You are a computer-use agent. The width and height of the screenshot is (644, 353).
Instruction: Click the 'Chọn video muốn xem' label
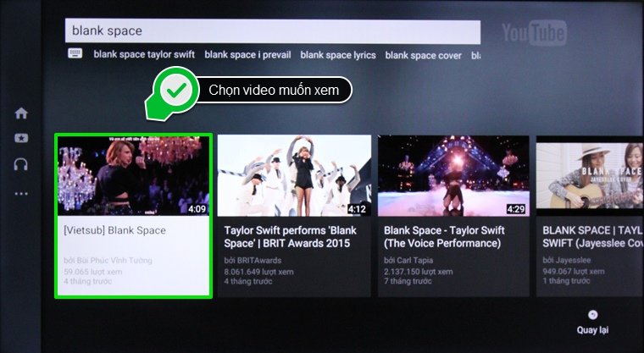tap(273, 90)
